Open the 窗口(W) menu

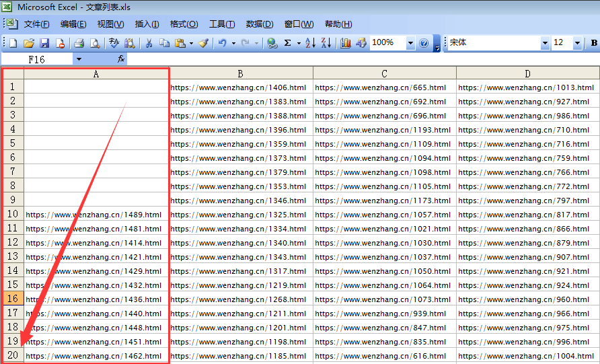point(299,24)
